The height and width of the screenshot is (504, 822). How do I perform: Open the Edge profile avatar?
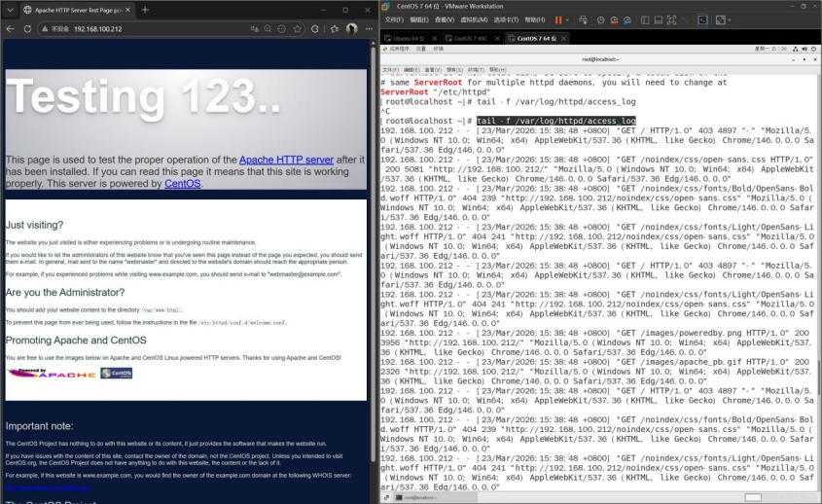[x=352, y=29]
